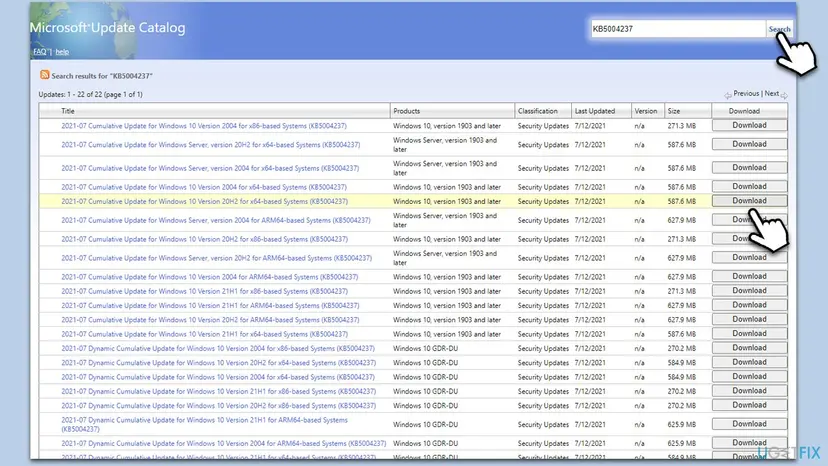Open Dynamic Cumulative Update 2004 x86 title
828x466 pixels.
click(218, 348)
